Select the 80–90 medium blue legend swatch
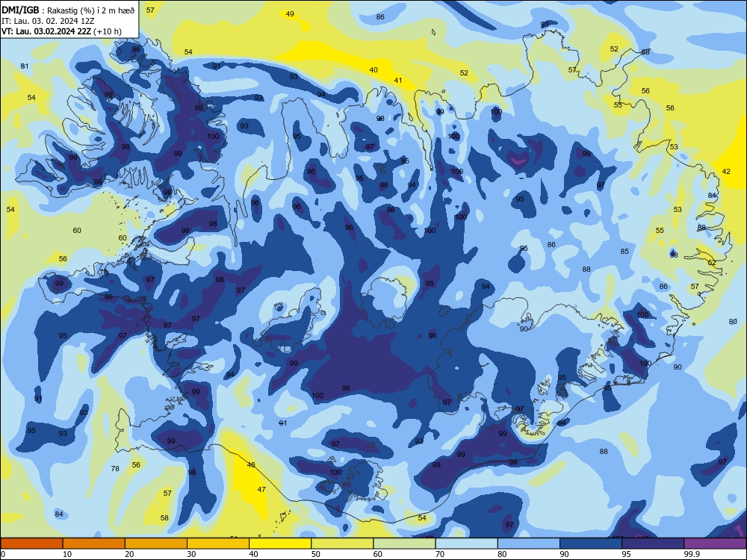This screenshot has width=747, height=560. point(529,544)
